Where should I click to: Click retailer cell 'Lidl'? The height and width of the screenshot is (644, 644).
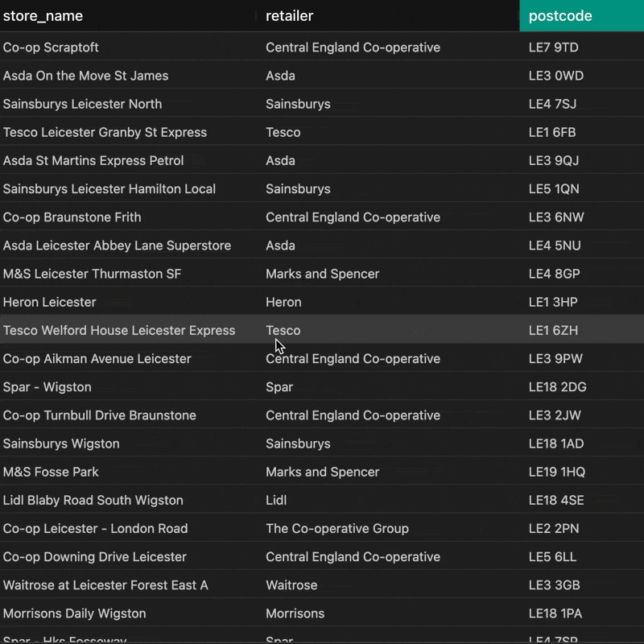[276, 501]
